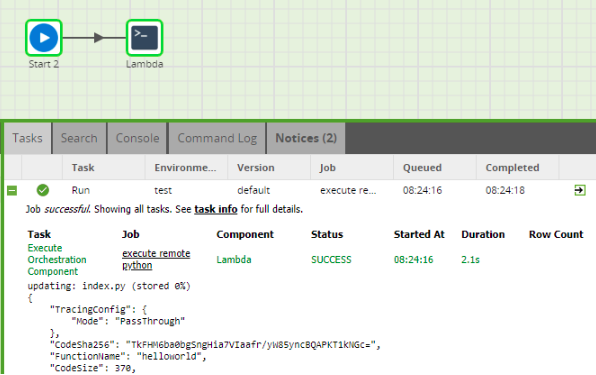Screen dimensions: 596x375
Task: Click the green Lambda component cell
Action: [x=234, y=259]
